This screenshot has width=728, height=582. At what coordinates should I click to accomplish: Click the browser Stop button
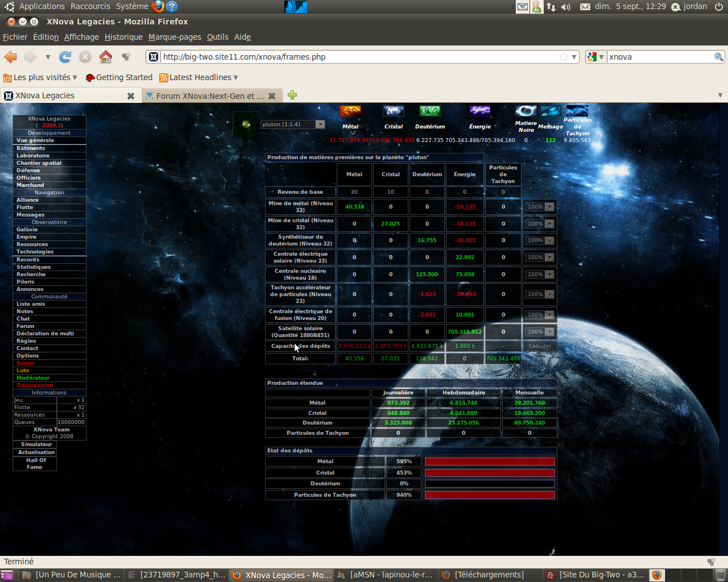tap(85, 57)
